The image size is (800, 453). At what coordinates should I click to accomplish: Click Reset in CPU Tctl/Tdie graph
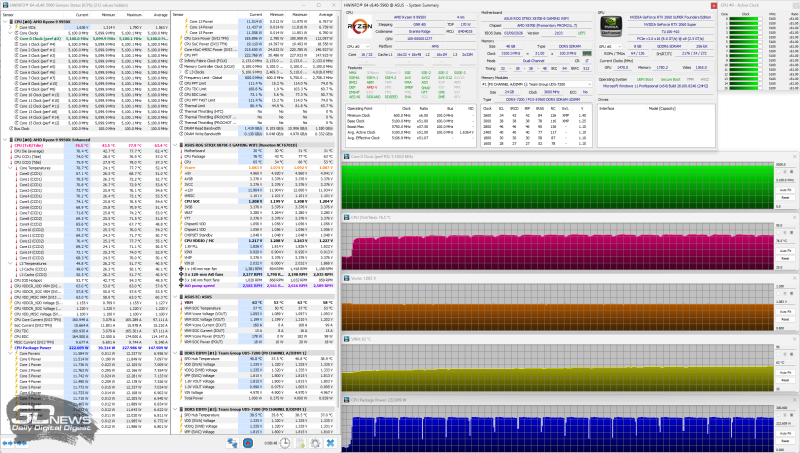pos(785,258)
